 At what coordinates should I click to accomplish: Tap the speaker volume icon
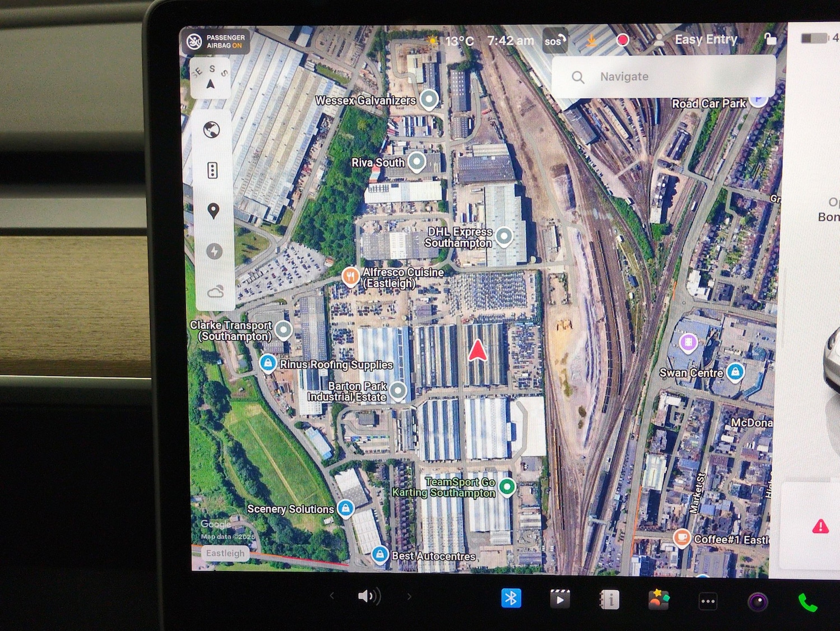coord(368,596)
